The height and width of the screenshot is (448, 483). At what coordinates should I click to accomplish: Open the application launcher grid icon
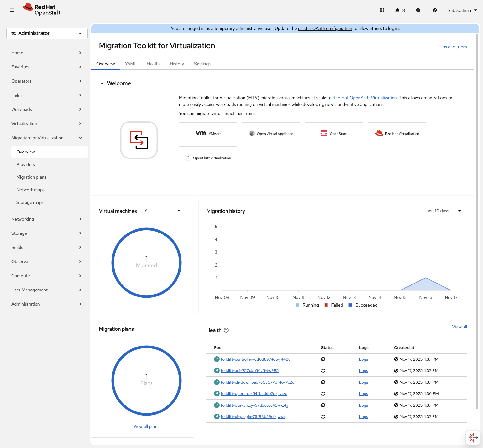pyautogui.click(x=382, y=10)
